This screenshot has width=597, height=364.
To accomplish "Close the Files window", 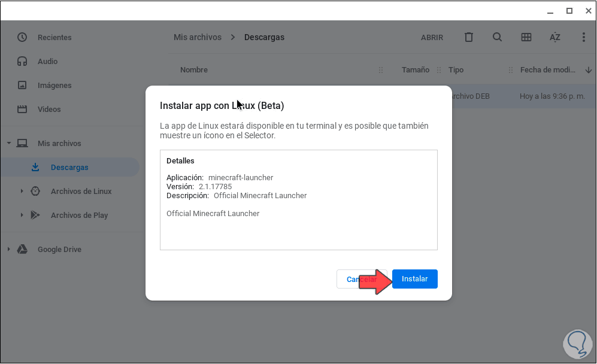I will click(x=588, y=11).
